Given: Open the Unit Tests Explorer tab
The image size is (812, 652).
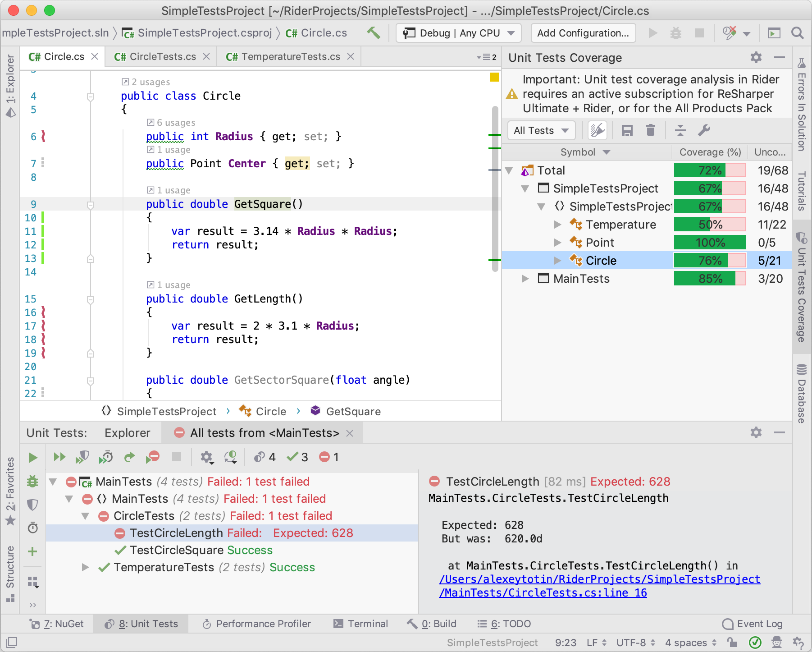Looking at the screenshot, I should [127, 433].
